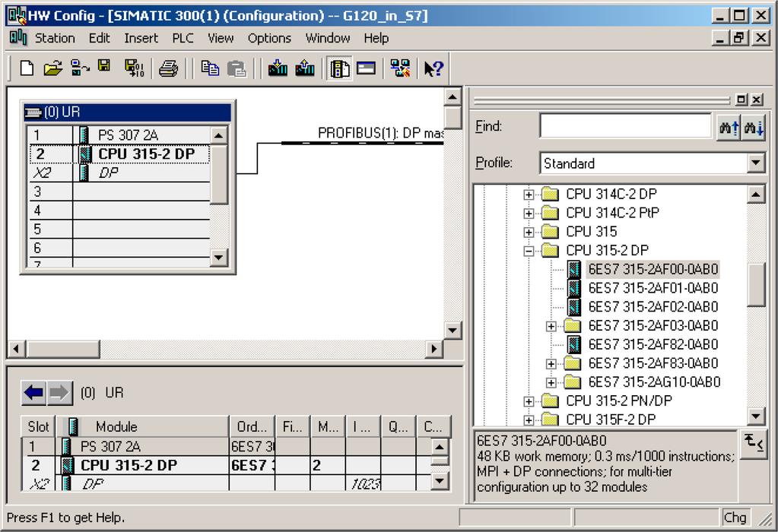
Task: Click the Ord... column header
Action: [252, 426]
